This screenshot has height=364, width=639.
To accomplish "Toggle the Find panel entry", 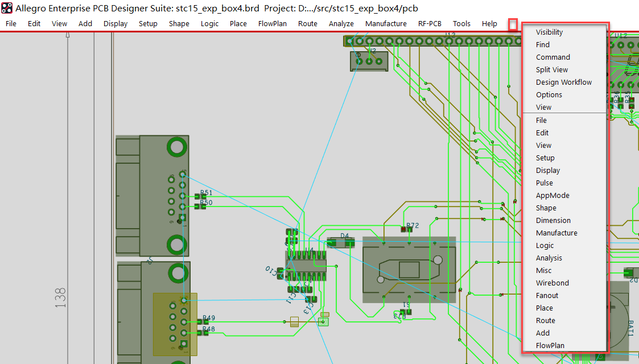I will 542,45.
